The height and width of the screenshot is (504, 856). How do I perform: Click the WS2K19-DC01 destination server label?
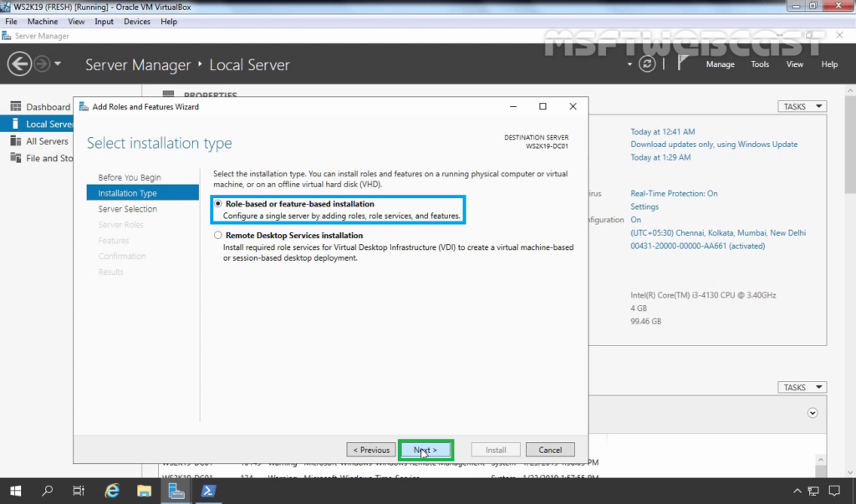click(547, 146)
